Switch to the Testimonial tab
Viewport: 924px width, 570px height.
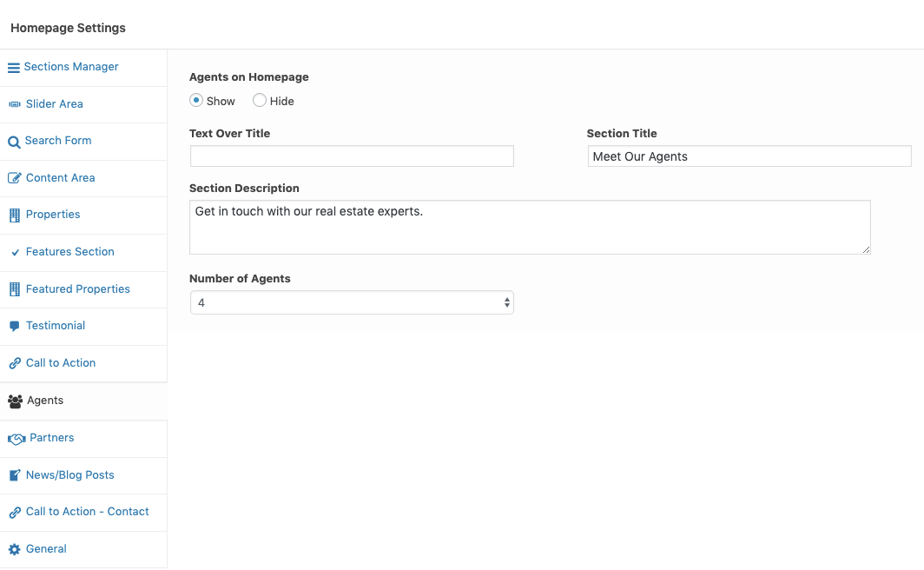tap(83, 327)
